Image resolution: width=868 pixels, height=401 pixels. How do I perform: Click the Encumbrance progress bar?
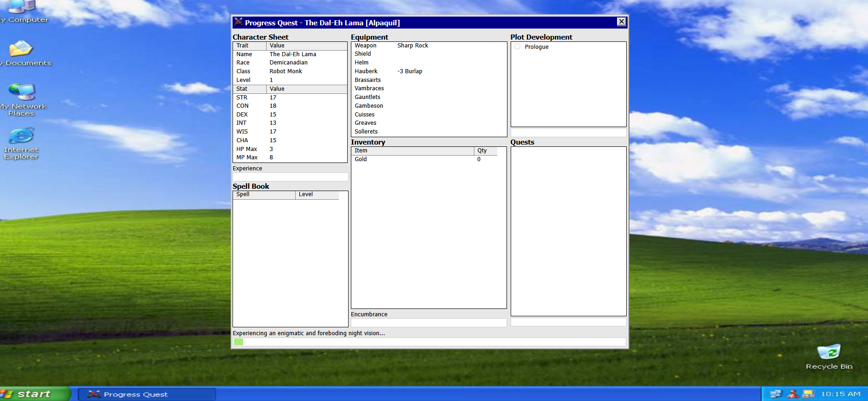tap(429, 323)
